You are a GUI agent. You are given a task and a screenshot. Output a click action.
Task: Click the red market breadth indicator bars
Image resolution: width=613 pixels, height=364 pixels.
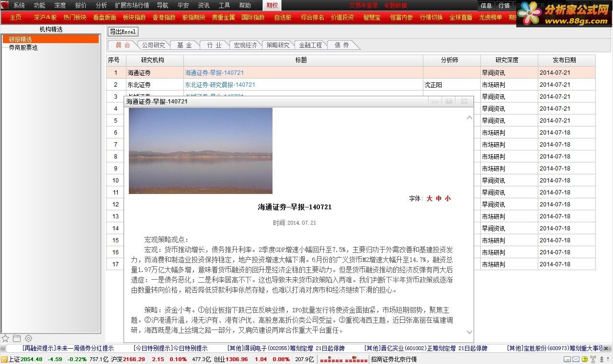(343, 359)
